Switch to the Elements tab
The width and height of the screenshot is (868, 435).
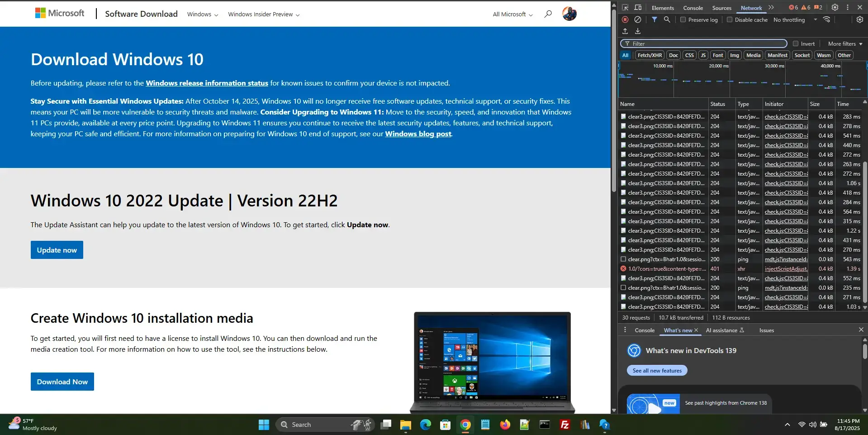point(663,8)
